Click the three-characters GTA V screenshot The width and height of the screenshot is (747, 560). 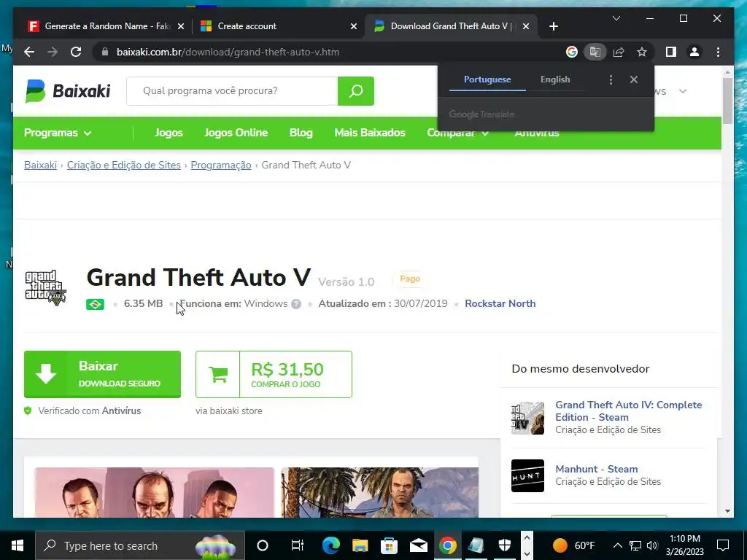(154, 492)
